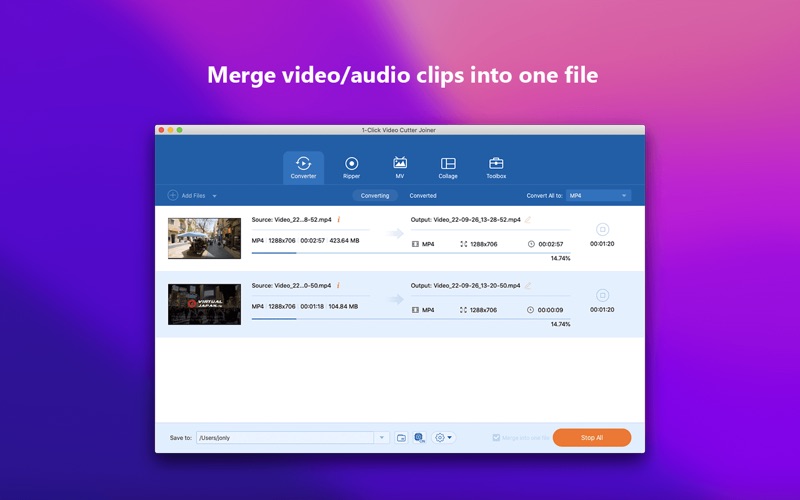
Task: Open the Collage tool
Action: (448, 167)
